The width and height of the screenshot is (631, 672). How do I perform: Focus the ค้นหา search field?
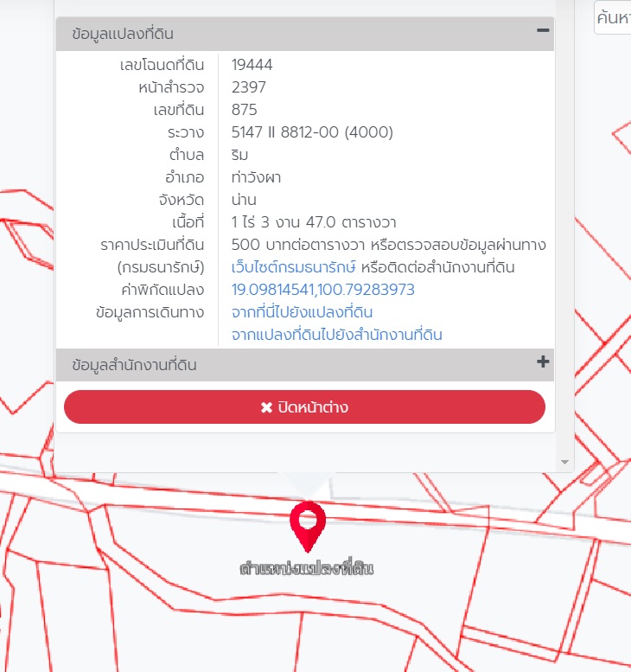point(613,17)
